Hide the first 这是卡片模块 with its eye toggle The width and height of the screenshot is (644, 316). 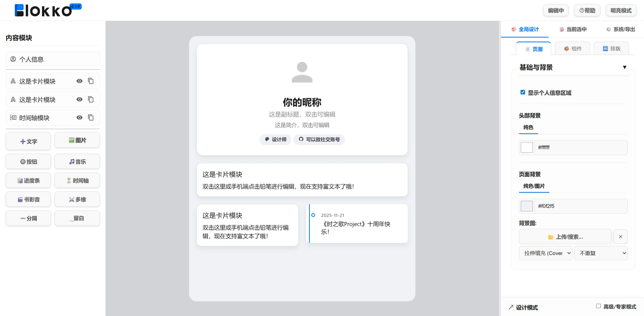(79, 81)
